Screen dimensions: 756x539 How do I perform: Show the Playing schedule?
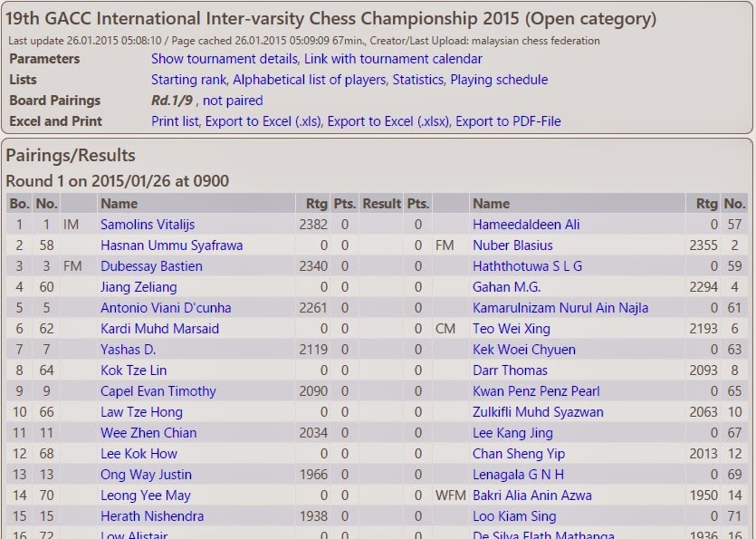[x=499, y=80]
